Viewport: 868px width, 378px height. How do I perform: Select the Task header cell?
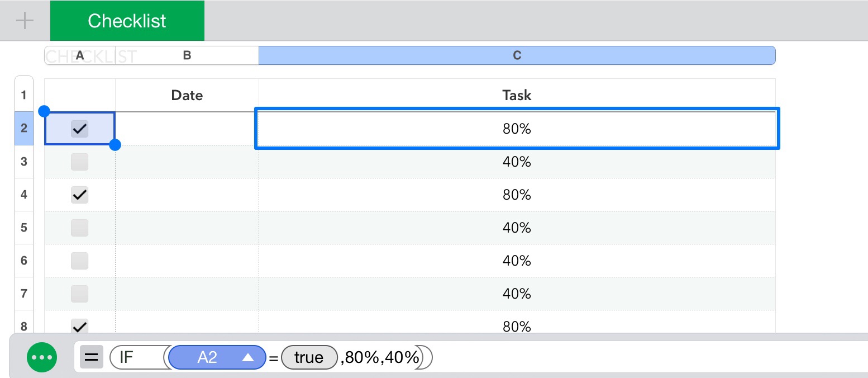517,96
